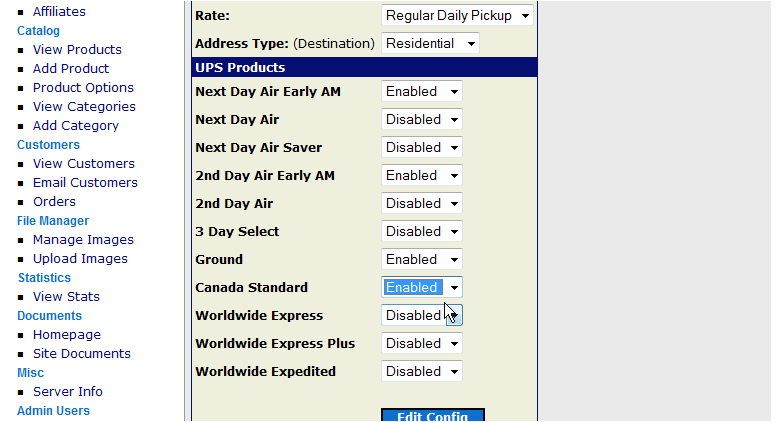Click the Edit Config button
776x422 pixels.
(433, 415)
